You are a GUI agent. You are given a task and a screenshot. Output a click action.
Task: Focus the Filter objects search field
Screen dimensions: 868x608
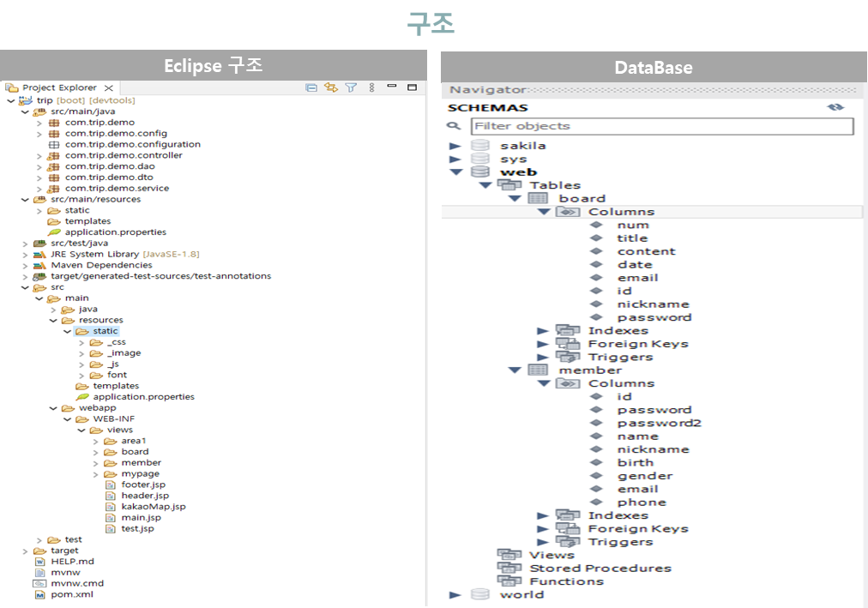pyautogui.click(x=662, y=126)
